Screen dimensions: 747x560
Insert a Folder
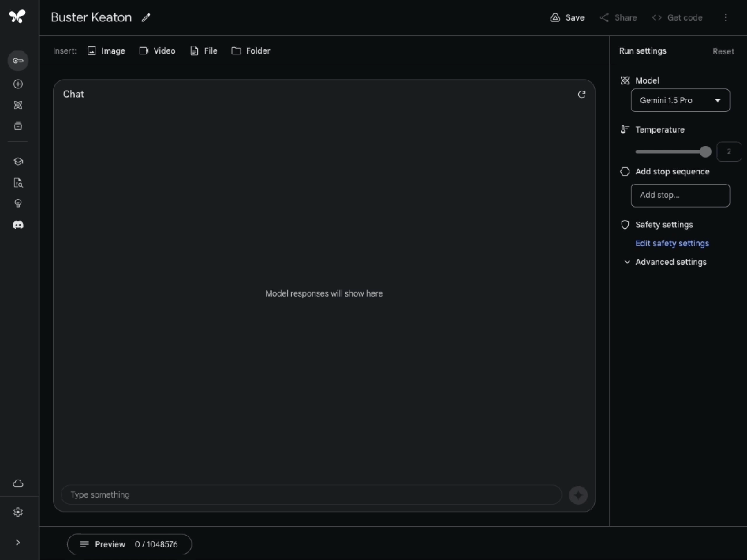click(x=251, y=51)
